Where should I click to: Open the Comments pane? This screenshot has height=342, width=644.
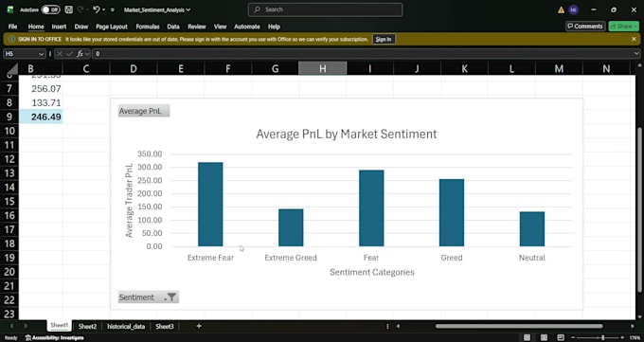[585, 27]
